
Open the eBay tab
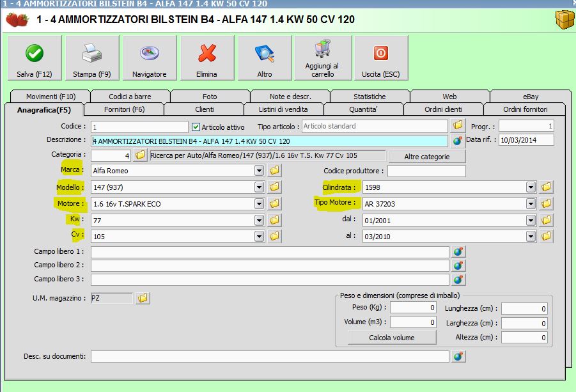pyautogui.click(x=531, y=97)
